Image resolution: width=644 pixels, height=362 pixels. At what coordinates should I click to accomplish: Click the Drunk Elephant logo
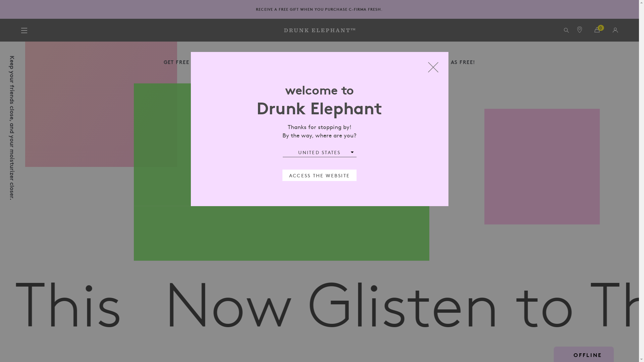click(319, 31)
